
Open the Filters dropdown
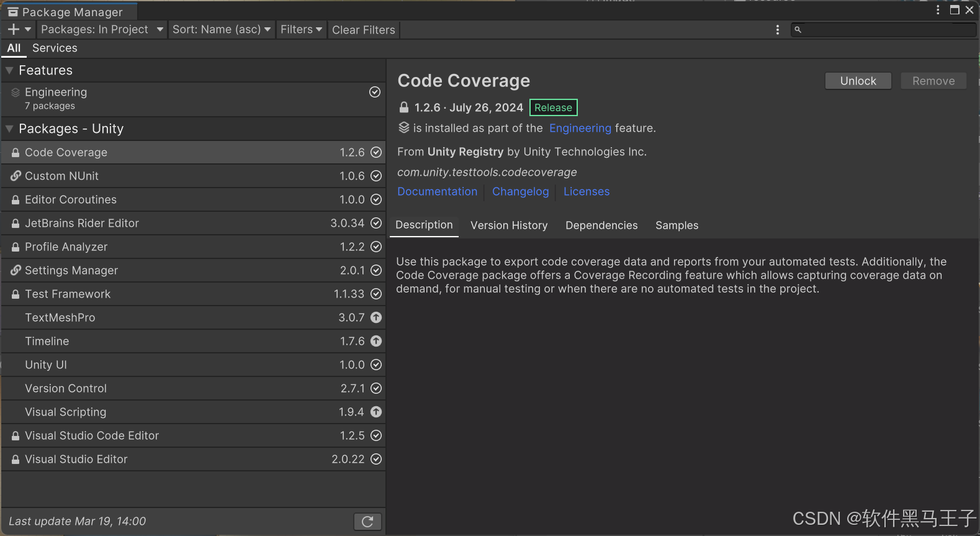click(x=301, y=29)
